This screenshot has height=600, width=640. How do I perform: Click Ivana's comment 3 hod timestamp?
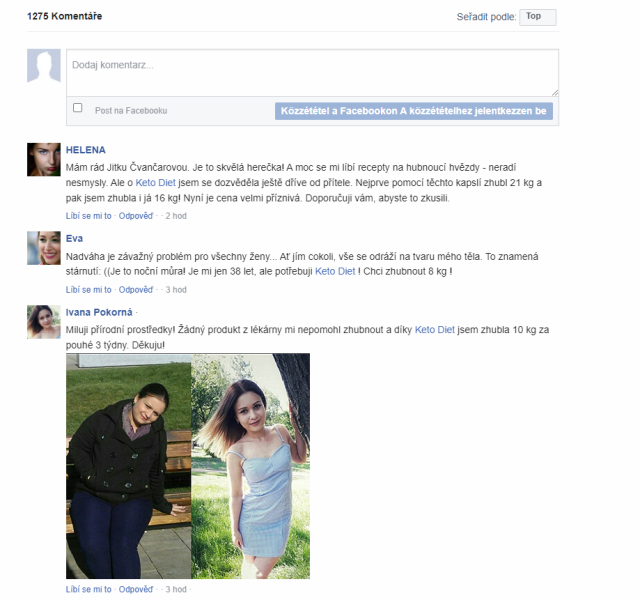[x=176, y=589]
